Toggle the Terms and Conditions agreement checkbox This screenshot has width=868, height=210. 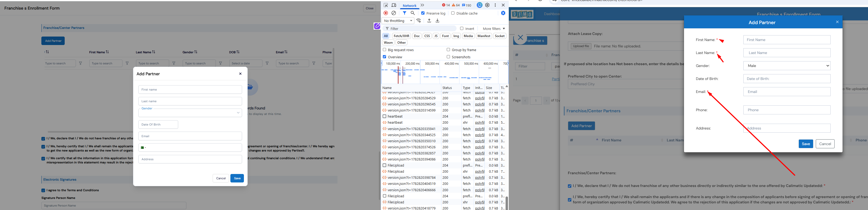43,190
